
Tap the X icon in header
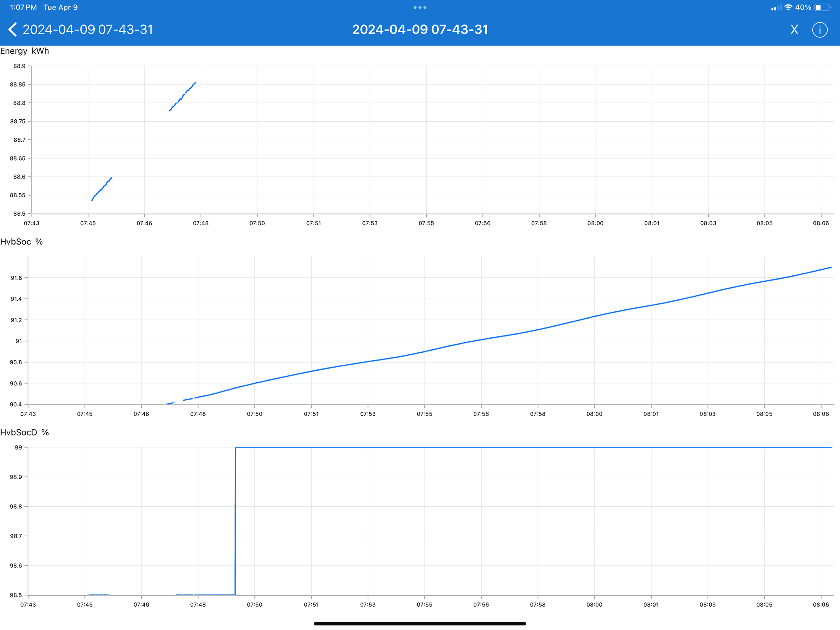(794, 30)
